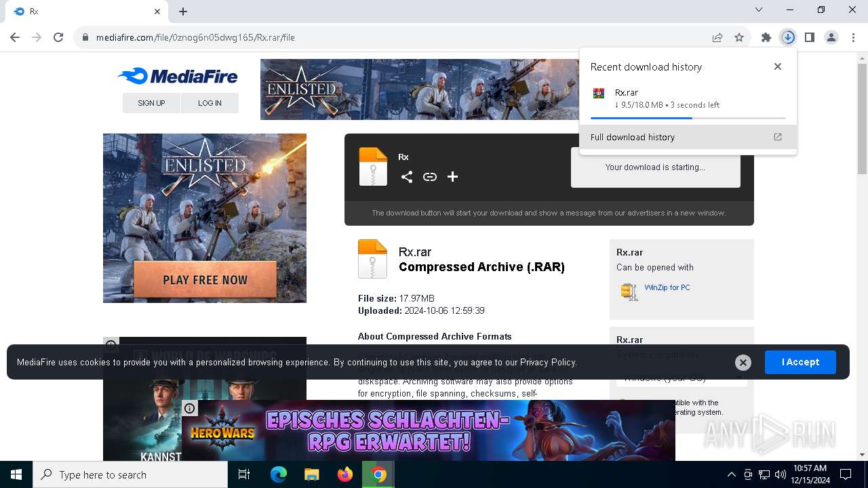
Task: Click PLAY FREE NOW in Enlisted ad
Action: [205, 280]
